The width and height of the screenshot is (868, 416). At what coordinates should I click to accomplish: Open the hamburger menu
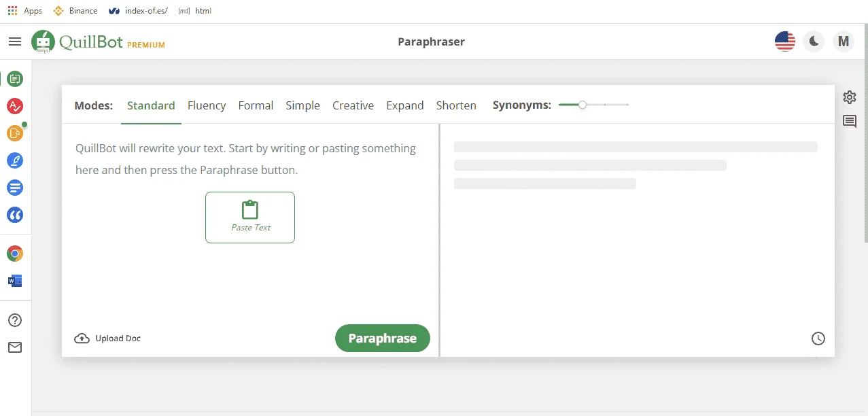click(x=15, y=41)
